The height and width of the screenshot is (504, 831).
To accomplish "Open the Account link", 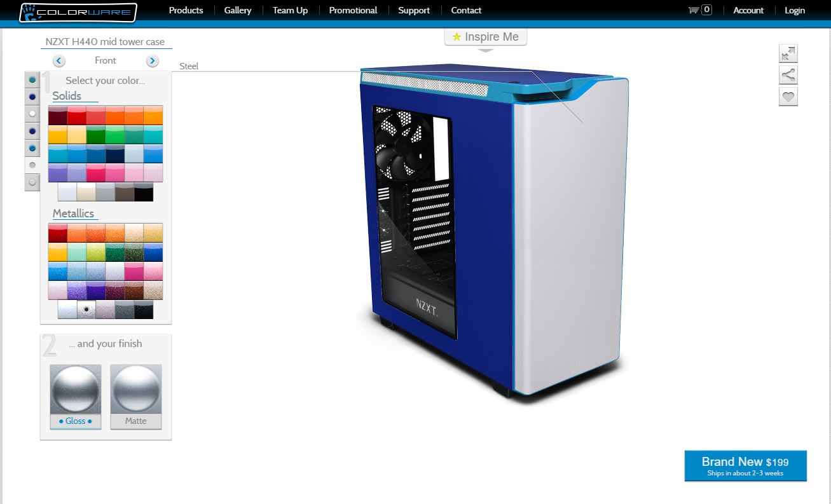I will (x=748, y=10).
